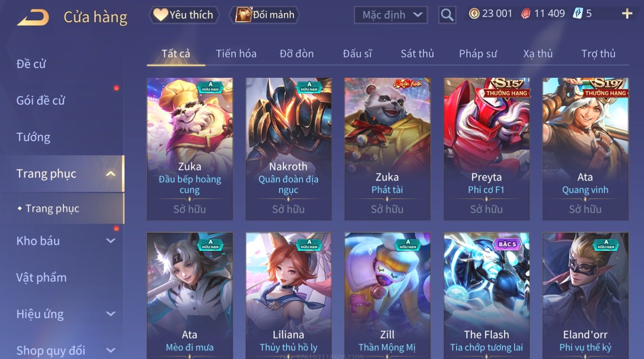Expand the Kho báu sidebar section
This screenshot has height=359, width=644.
tap(111, 241)
